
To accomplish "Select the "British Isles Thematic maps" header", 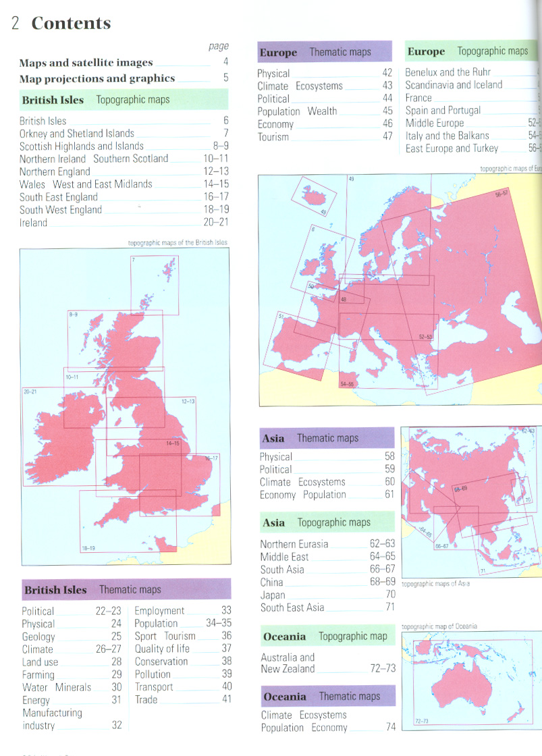I will [x=92, y=590].
